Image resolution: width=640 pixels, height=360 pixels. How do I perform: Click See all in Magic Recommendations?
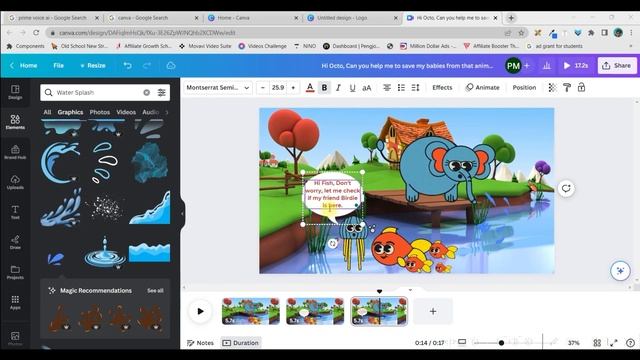pyautogui.click(x=155, y=291)
